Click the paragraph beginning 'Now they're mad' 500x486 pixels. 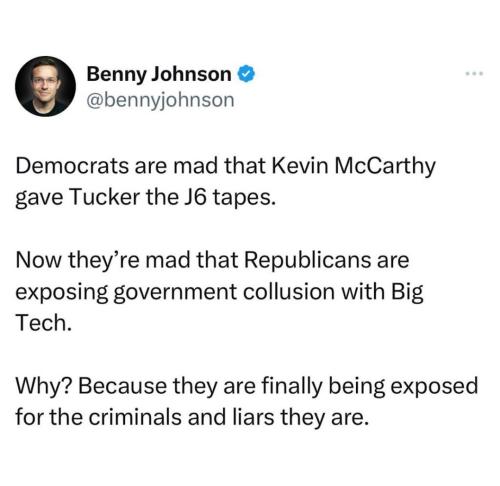pyautogui.click(x=220, y=291)
